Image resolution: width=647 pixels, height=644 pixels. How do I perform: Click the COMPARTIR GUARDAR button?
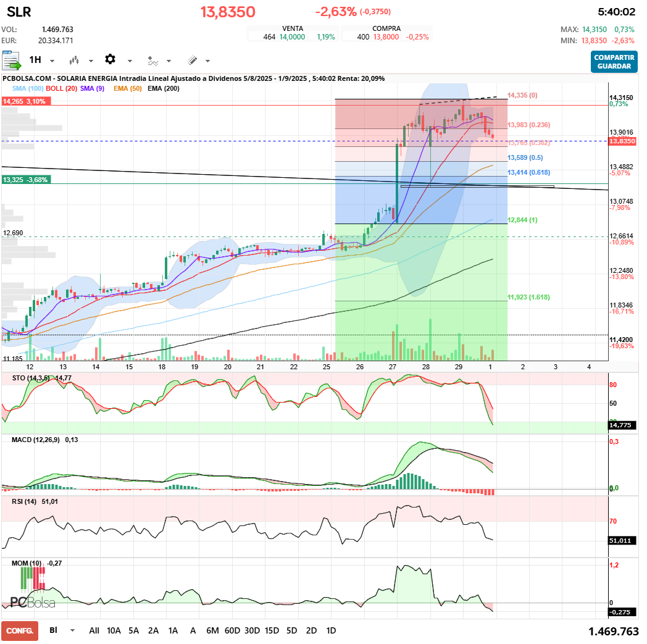click(614, 62)
